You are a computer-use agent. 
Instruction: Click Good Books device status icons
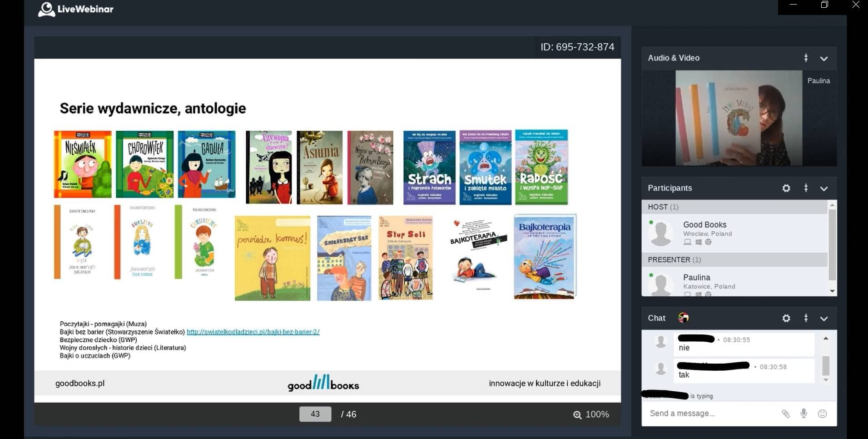tap(698, 242)
